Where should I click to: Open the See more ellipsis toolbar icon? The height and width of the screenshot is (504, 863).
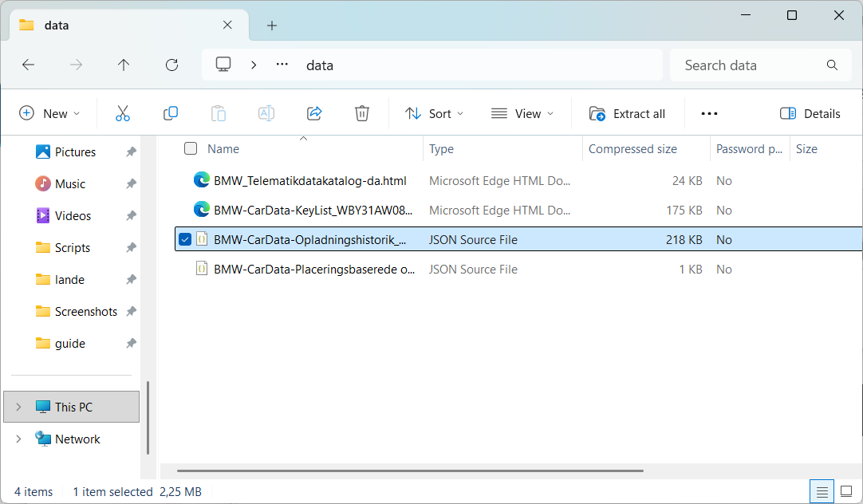[709, 113]
